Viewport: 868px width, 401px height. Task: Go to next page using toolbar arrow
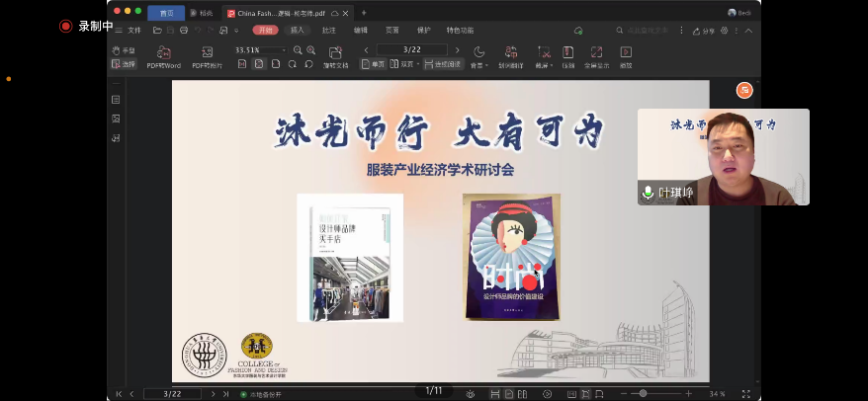[458, 50]
